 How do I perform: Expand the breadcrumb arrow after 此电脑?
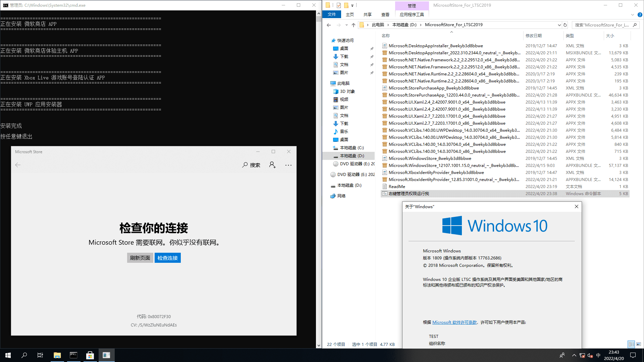[x=388, y=25]
